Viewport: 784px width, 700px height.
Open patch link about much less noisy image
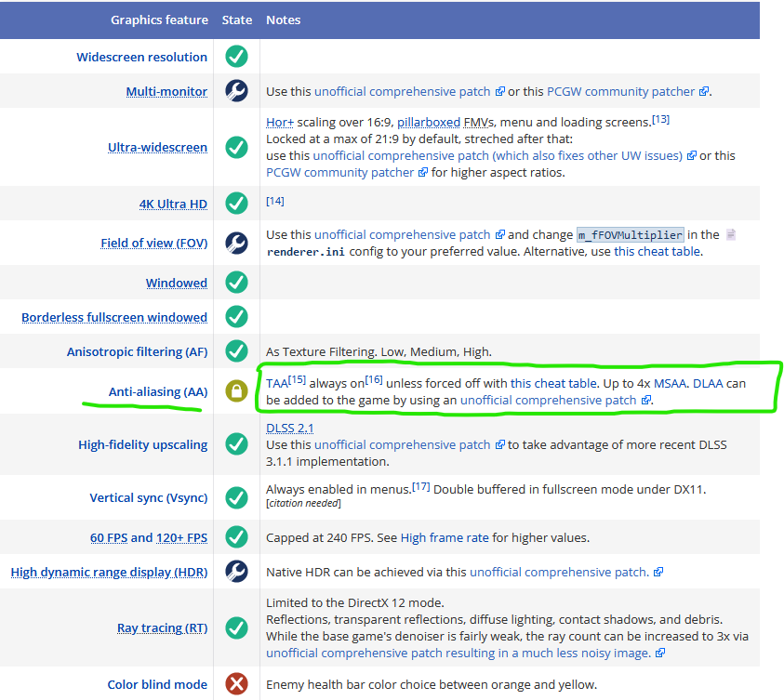[x=465, y=653]
